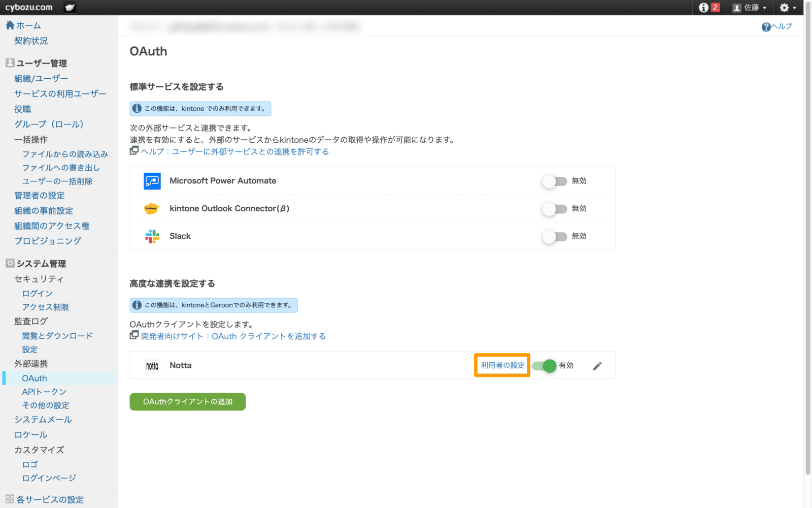
Task: Click info icon in kintoneとGaroon notice
Action: click(x=137, y=305)
